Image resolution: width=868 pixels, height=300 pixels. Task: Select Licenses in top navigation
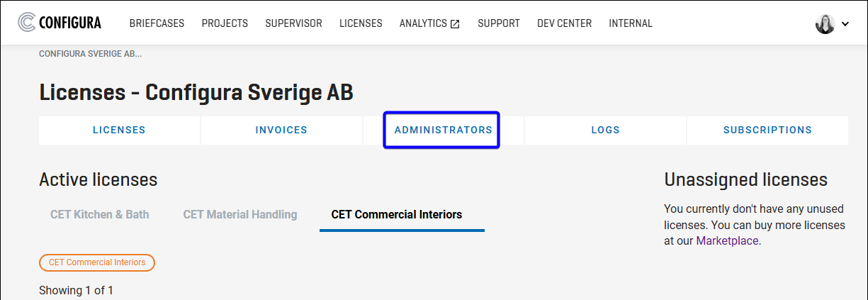coord(361,23)
